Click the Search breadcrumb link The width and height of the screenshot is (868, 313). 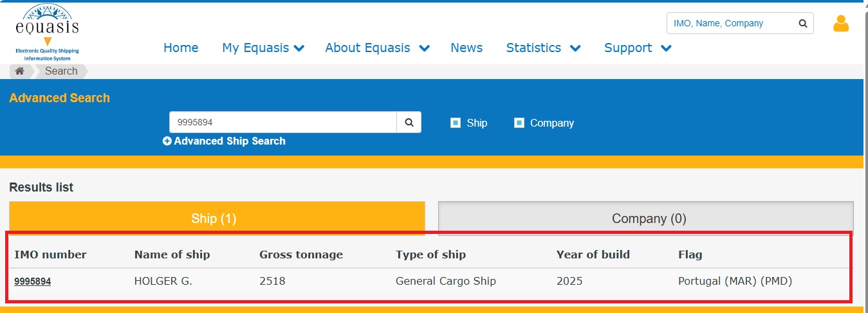[x=61, y=71]
